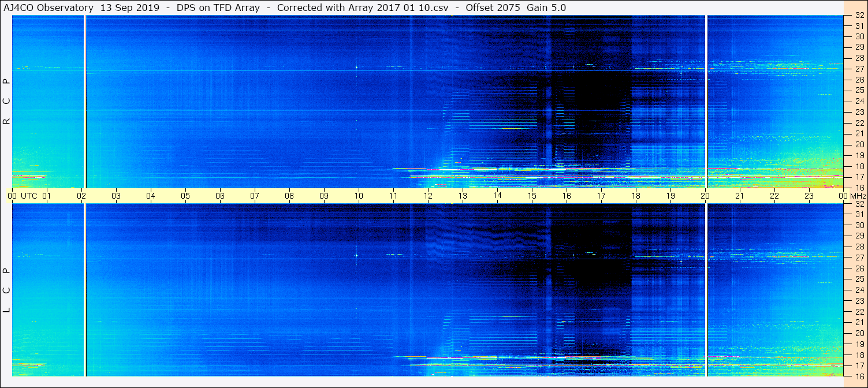Click the 26 MHz label on LCP scale
868x388 pixels.
pyautogui.click(x=859, y=268)
